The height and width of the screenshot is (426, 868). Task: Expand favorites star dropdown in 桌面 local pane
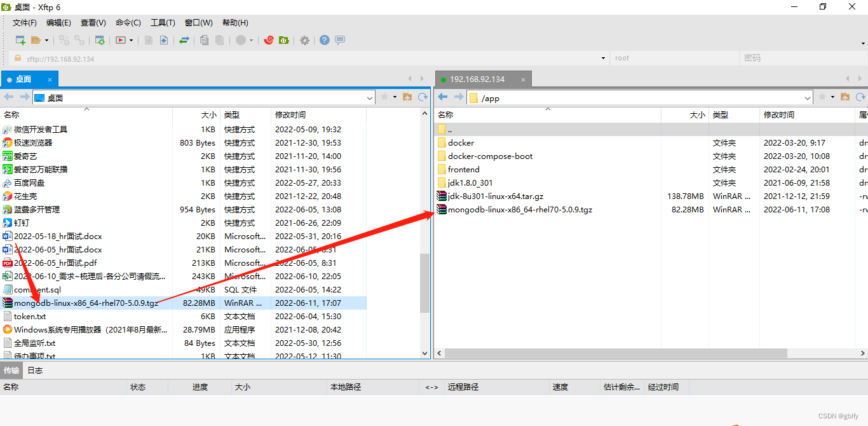(395, 97)
